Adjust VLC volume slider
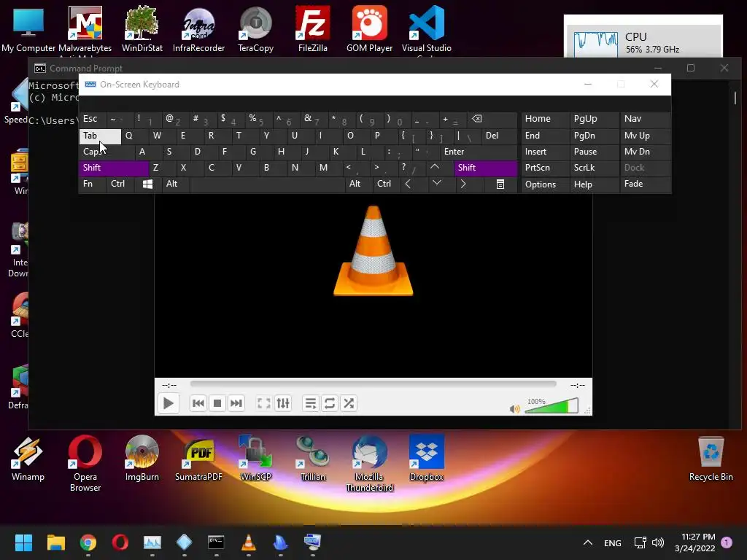 (x=551, y=406)
